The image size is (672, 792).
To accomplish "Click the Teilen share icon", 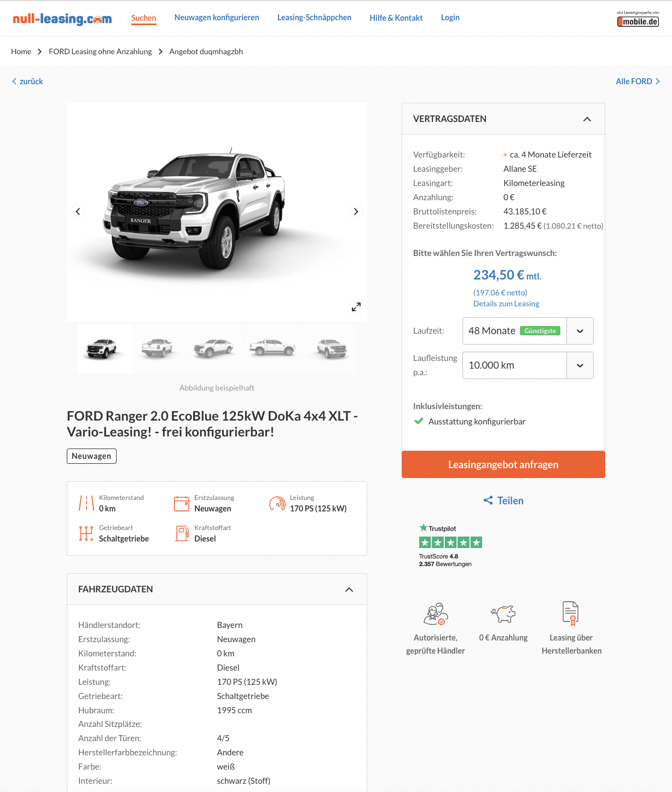I will click(x=488, y=500).
